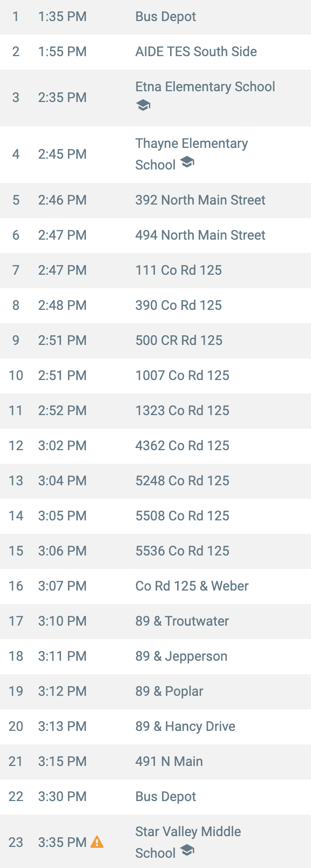This screenshot has width=311, height=868.
Task: Click the 89 & Troutwater stop
Action: click(155, 621)
